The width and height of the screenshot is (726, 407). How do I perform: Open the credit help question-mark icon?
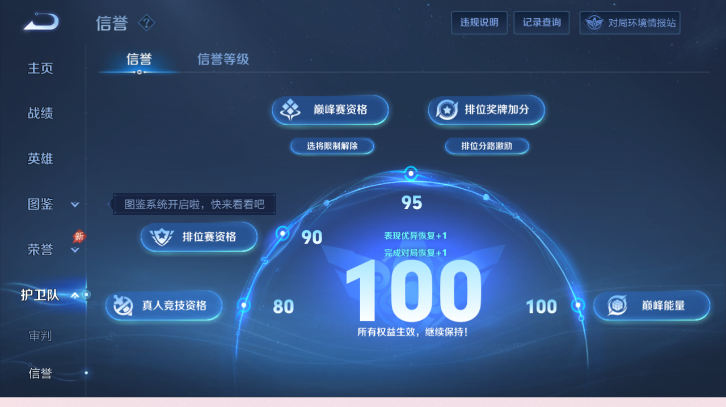coord(146,23)
